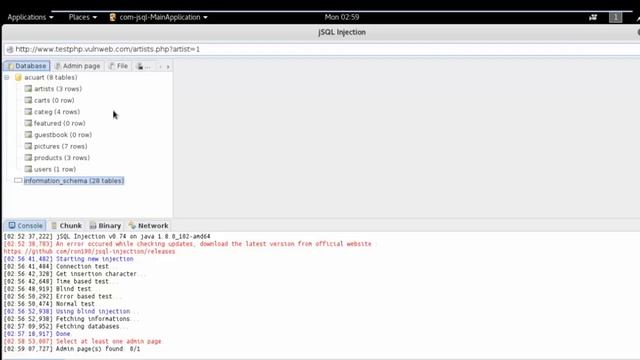Select acuart (8 tables) database
The image size is (640, 360).
tap(51, 77)
